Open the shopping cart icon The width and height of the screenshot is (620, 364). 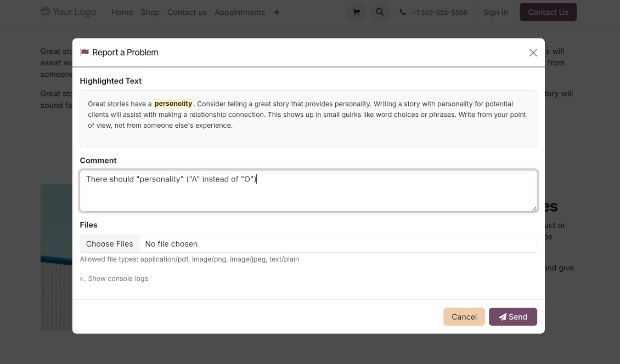click(356, 12)
